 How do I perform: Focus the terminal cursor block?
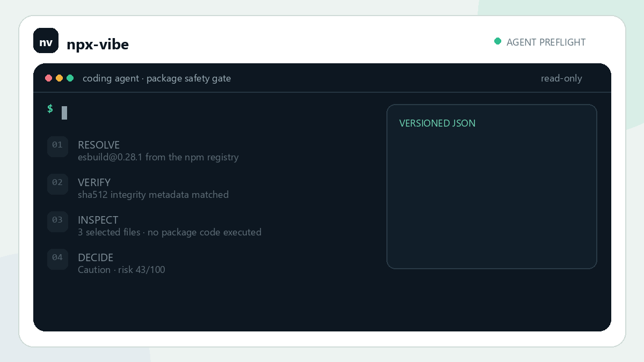64,113
